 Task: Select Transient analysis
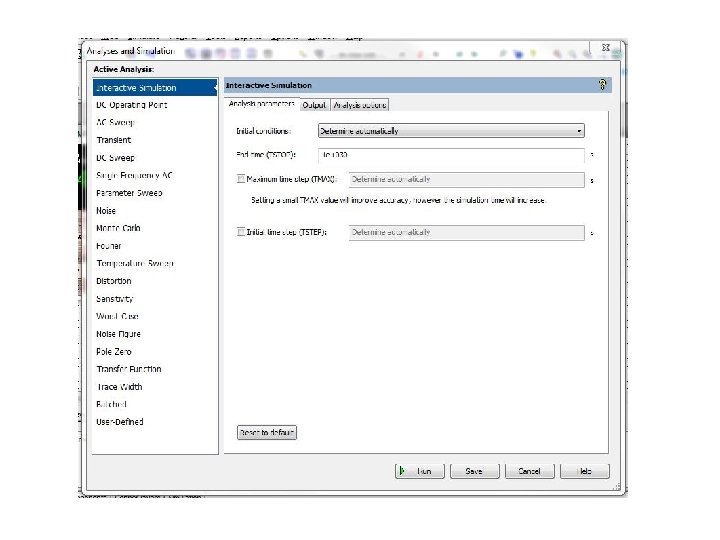coord(155,140)
